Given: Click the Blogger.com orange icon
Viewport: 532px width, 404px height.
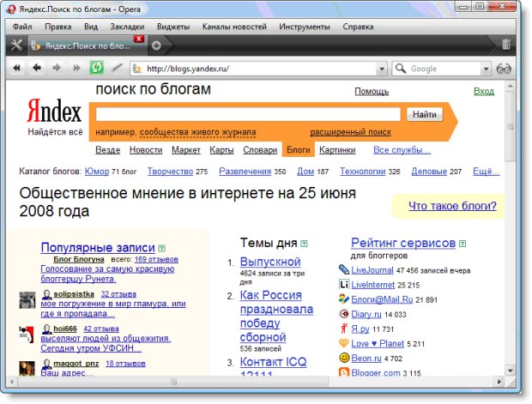Looking at the screenshot, I should 344,371.
